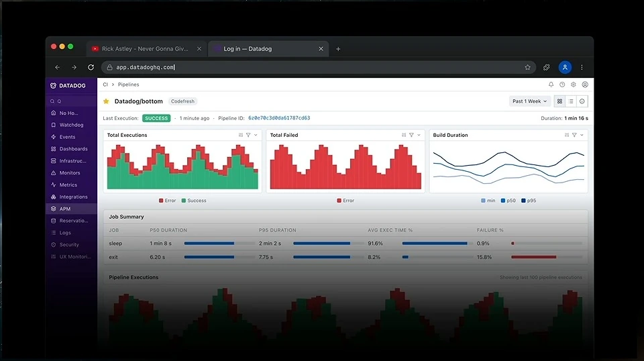Switch to the Rick Astley YouTube tab
644x361 pixels.
(x=146, y=48)
